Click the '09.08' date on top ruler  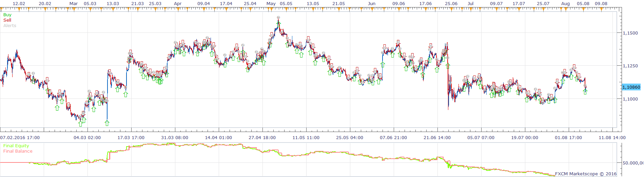click(601, 3)
